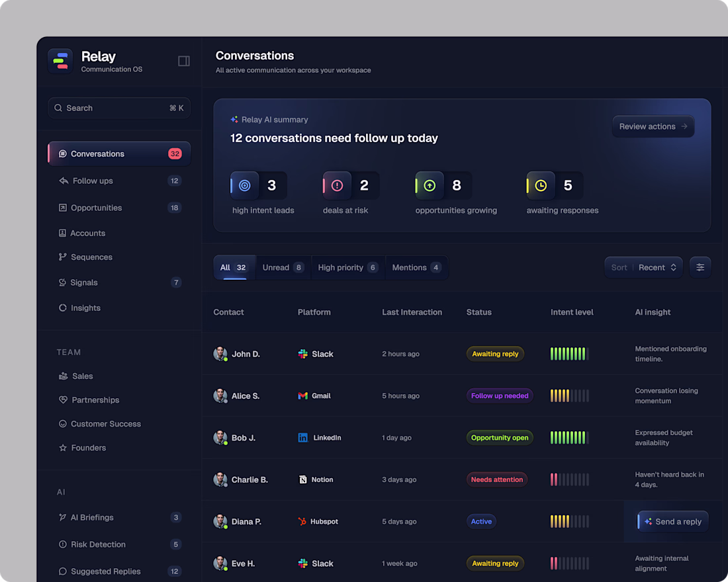Click the Expressed budget availability insight
The image size is (728, 582).
click(x=664, y=438)
